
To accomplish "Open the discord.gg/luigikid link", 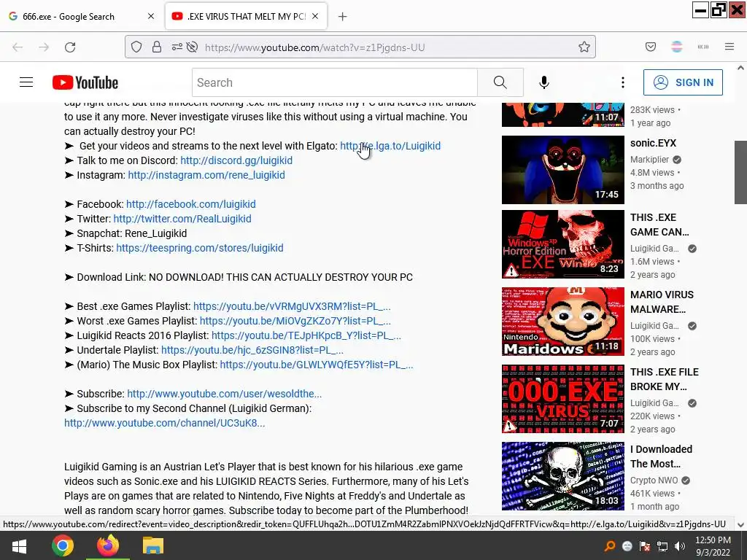I will (x=236, y=160).
